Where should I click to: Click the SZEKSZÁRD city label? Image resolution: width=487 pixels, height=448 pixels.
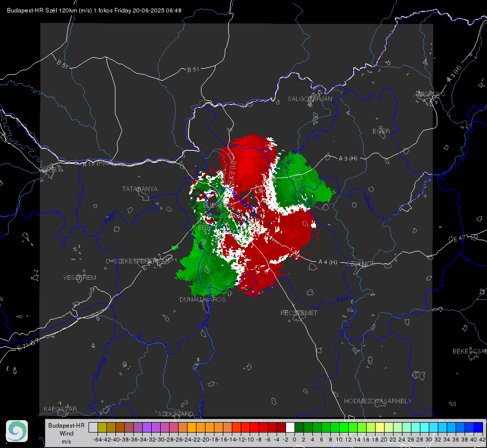pos(176,414)
